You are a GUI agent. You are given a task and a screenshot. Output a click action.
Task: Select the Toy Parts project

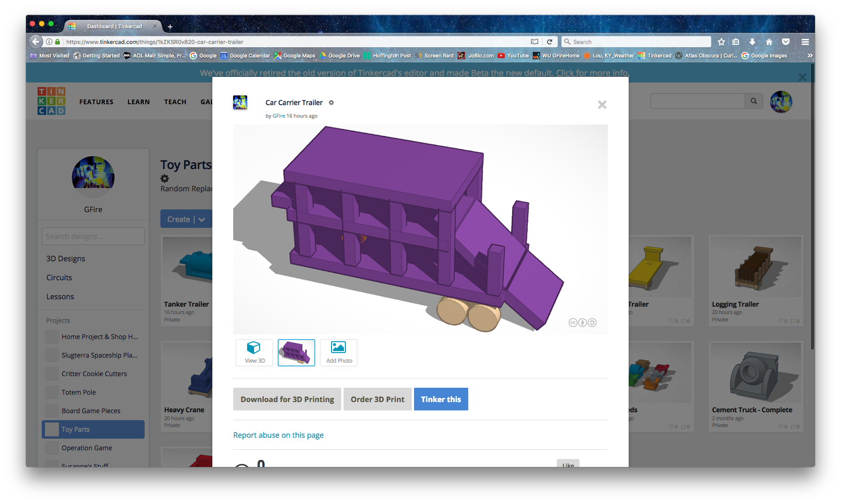pyautogui.click(x=93, y=429)
